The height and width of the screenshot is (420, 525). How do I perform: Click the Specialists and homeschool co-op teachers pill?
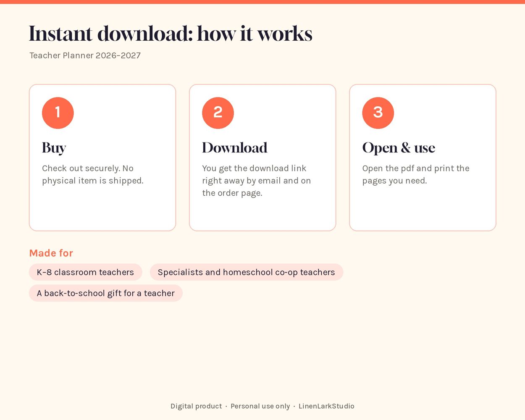(x=247, y=272)
